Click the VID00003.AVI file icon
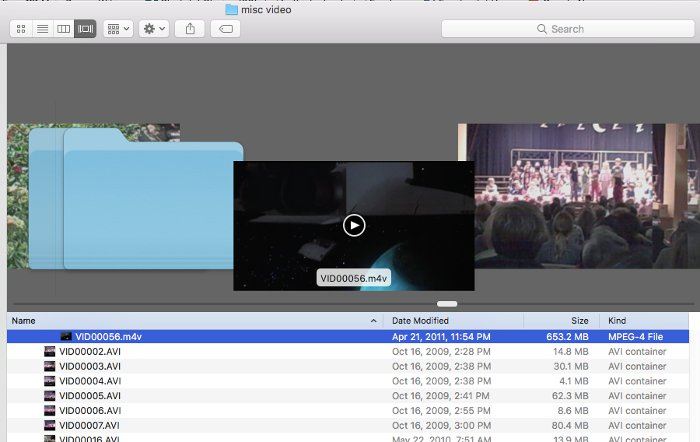700x442 pixels. 50,366
